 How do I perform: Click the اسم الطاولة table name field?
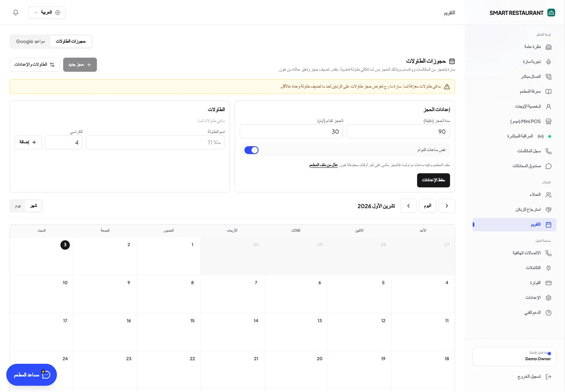[x=155, y=143]
